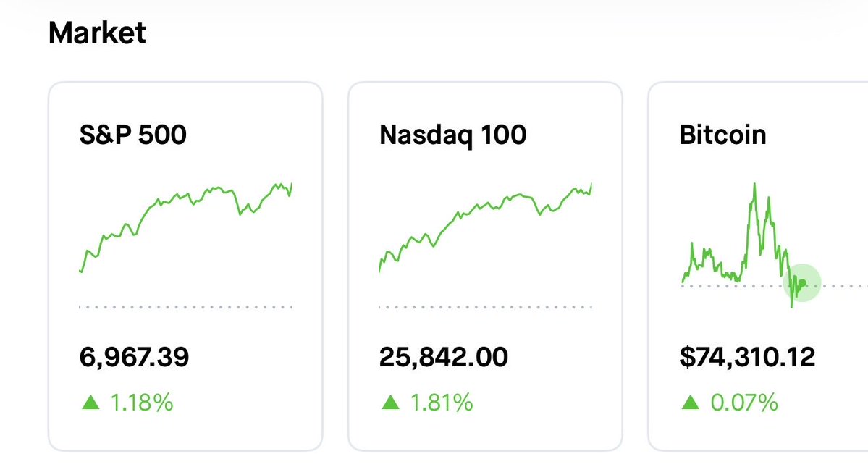This screenshot has width=868, height=467.
Task: Open the S&P 500 card title
Action: click(x=133, y=135)
